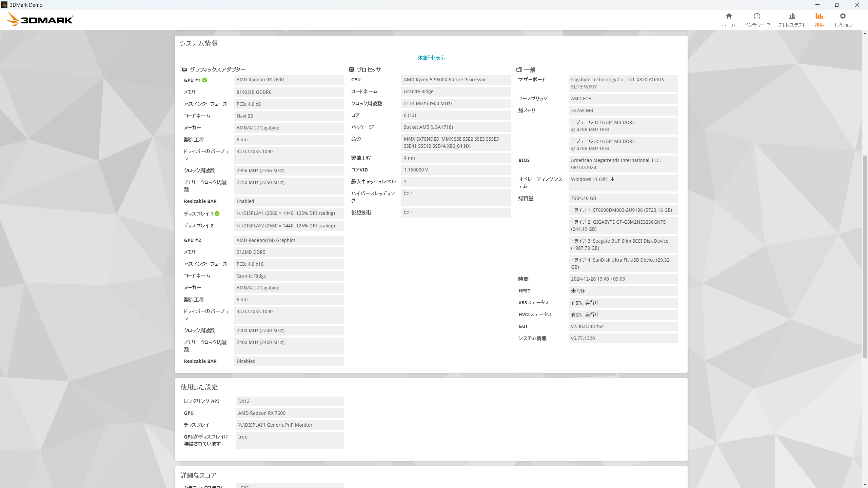The width and height of the screenshot is (868, 488).
Task: Select Resizable BAR Disabled value
Action: point(289,361)
